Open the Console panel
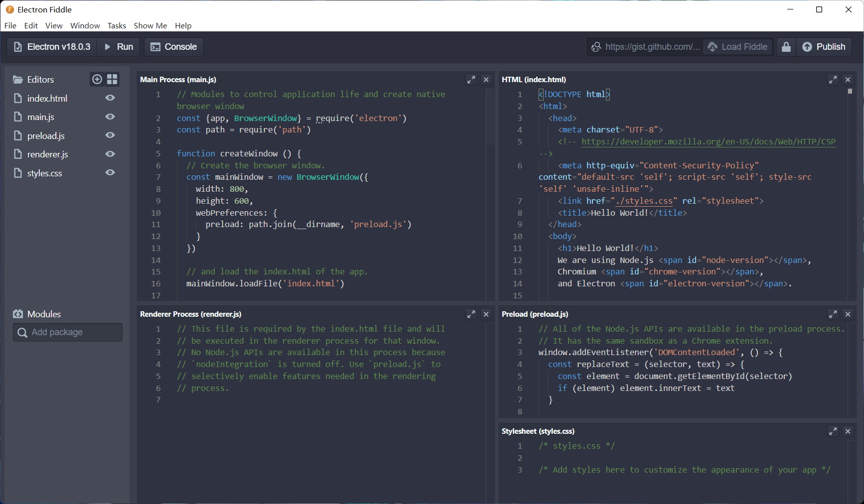Image resolution: width=864 pixels, height=504 pixels. [174, 47]
